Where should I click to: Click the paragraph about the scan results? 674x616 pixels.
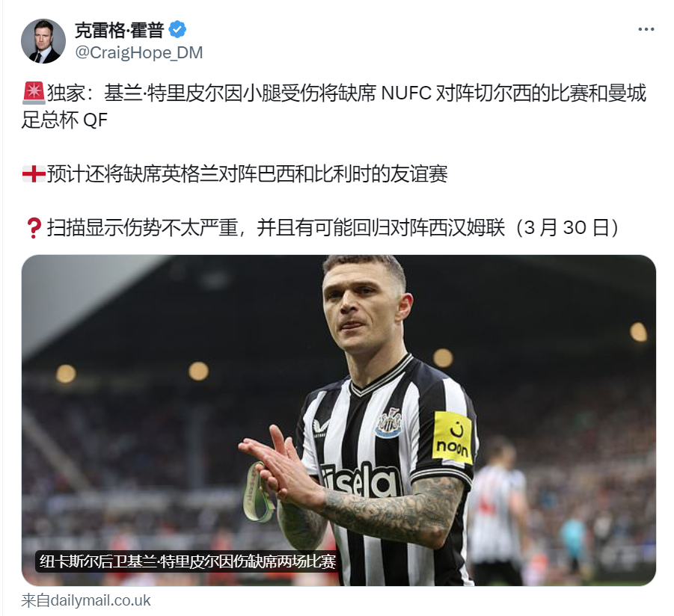(322, 228)
